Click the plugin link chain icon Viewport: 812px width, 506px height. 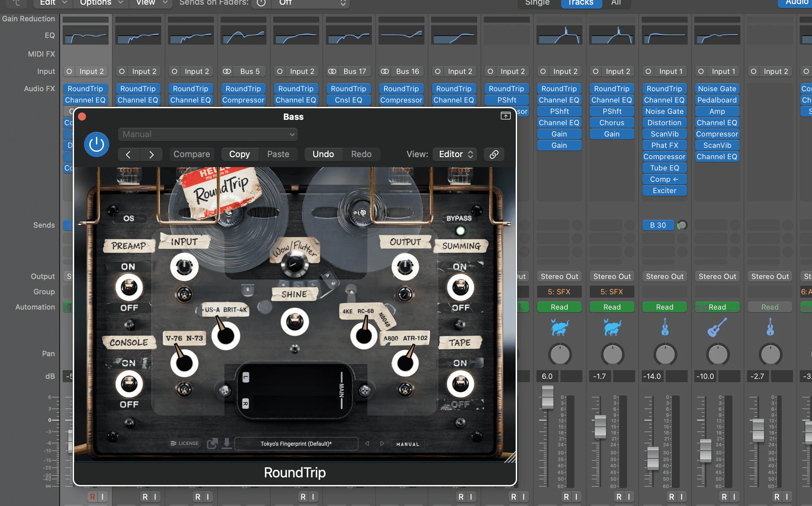pyautogui.click(x=494, y=154)
